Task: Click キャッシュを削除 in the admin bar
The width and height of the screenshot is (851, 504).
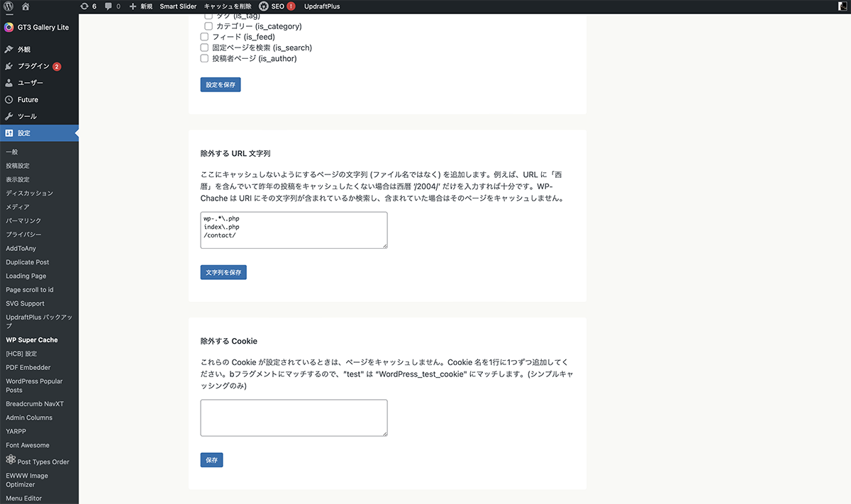Action: (x=228, y=6)
